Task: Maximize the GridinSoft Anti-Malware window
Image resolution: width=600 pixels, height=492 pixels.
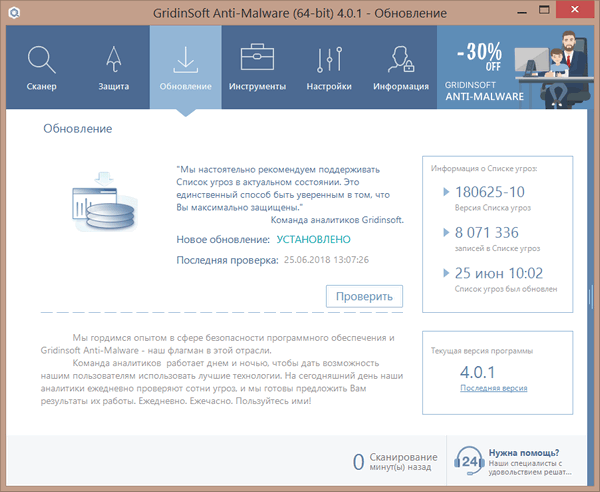Action: click(x=544, y=10)
